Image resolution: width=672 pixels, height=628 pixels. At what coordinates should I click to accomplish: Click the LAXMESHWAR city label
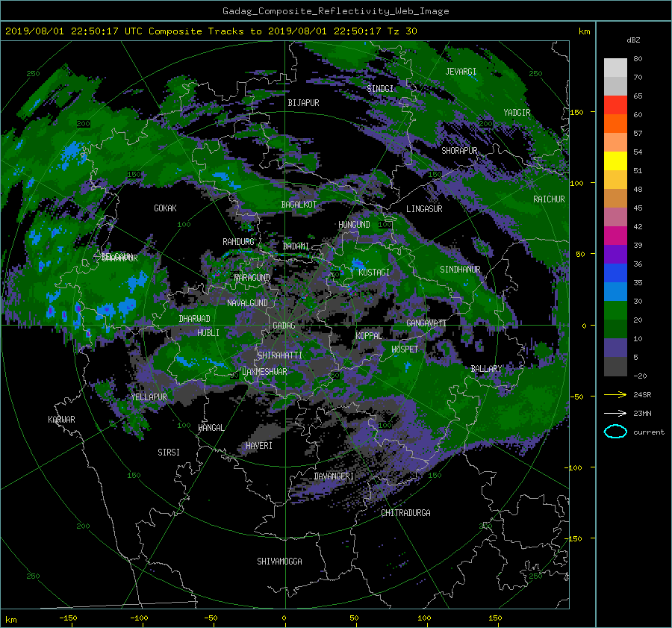point(264,372)
